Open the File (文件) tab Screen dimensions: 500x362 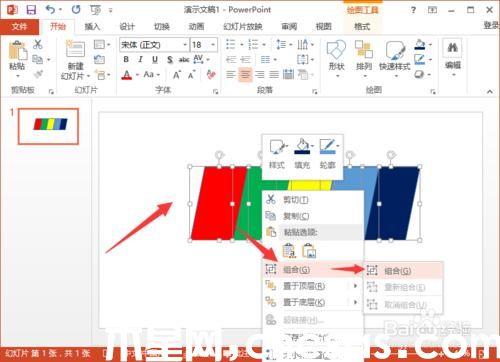[19, 26]
